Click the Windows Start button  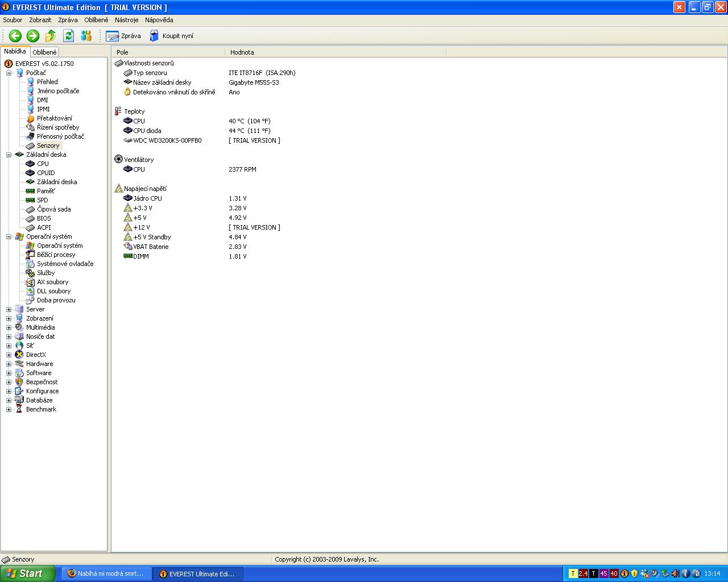[x=27, y=573]
